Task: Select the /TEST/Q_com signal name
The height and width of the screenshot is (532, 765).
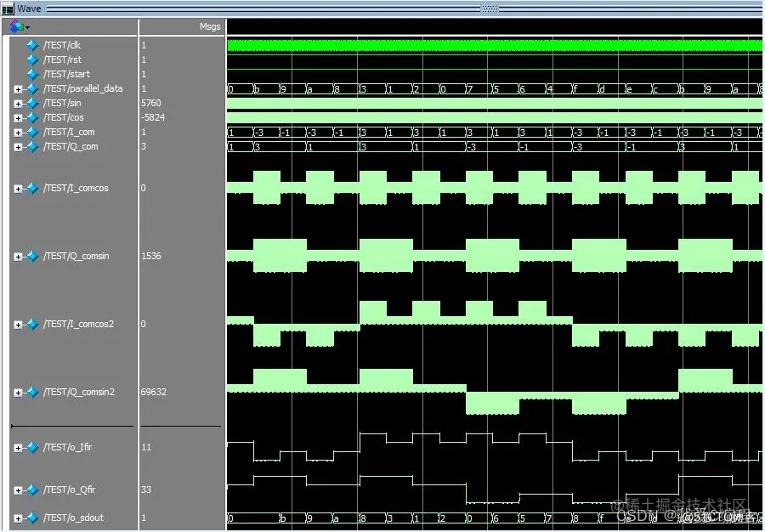Action: coord(71,146)
